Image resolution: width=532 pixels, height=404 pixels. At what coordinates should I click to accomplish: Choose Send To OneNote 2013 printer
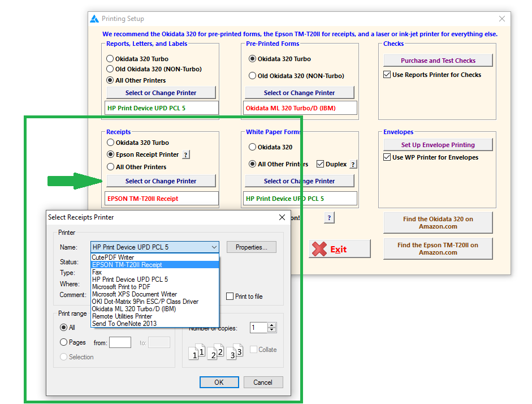point(155,324)
